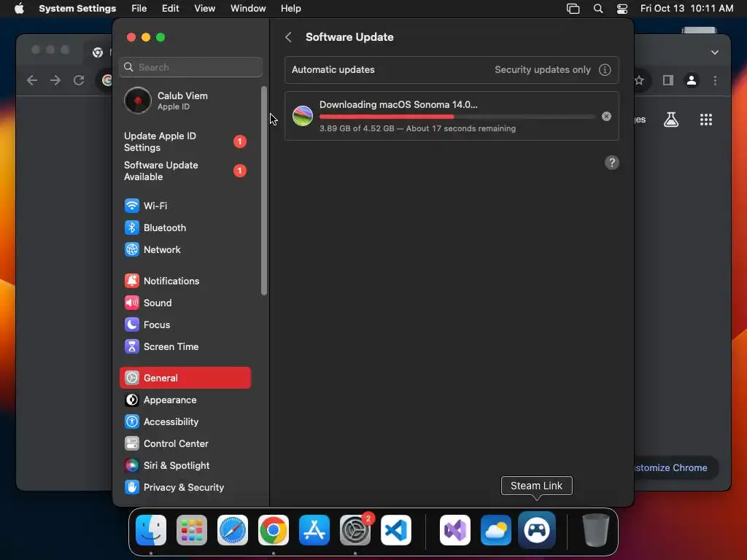Click Chrome's forward arrow
Viewport: 747px width, 560px height.
coord(55,80)
